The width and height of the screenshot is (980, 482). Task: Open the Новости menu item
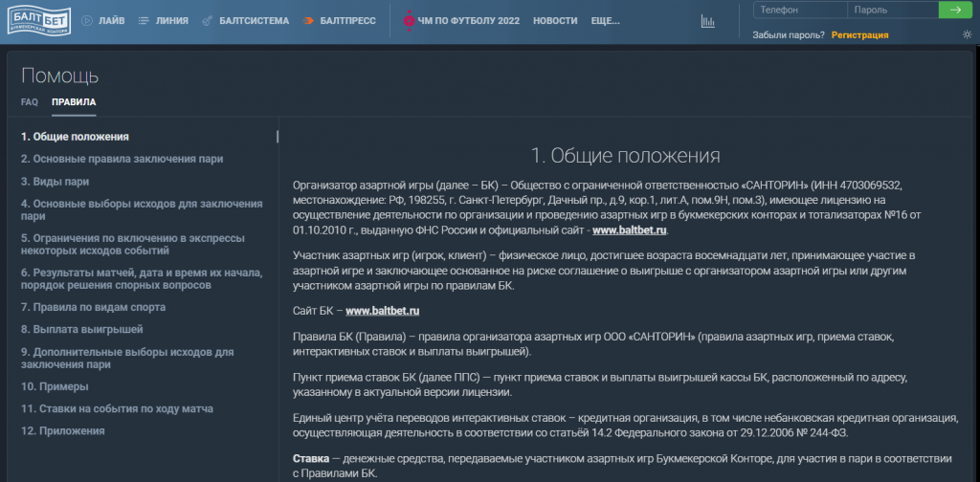[x=555, y=20]
